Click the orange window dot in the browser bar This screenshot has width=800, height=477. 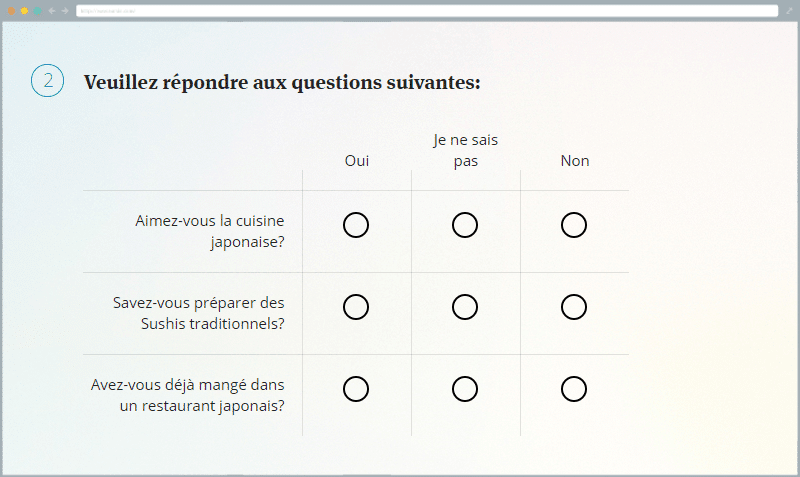(11, 10)
